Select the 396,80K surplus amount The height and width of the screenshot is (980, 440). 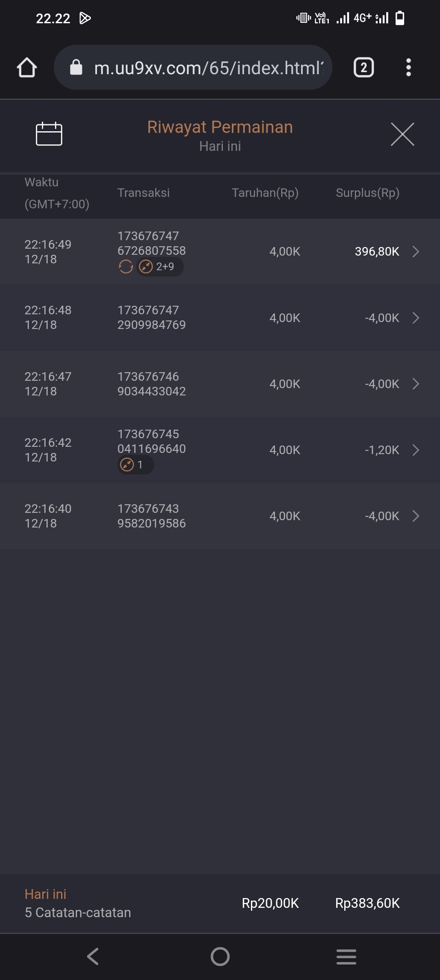click(x=377, y=252)
